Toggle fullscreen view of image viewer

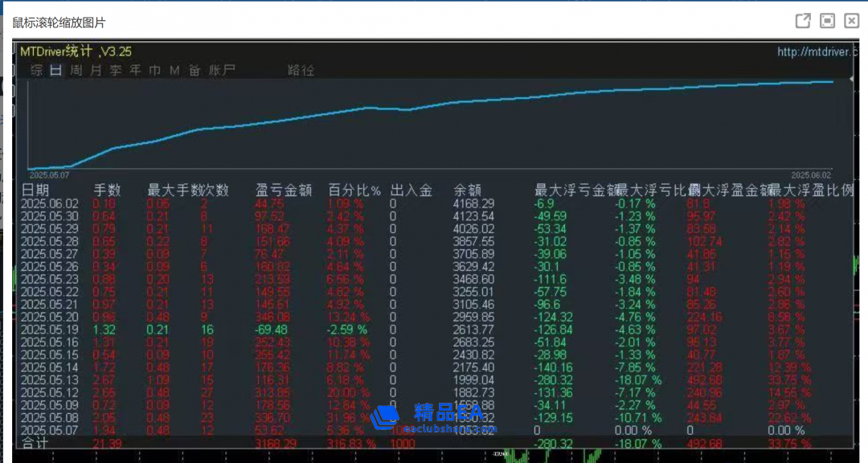pyautogui.click(x=828, y=22)
